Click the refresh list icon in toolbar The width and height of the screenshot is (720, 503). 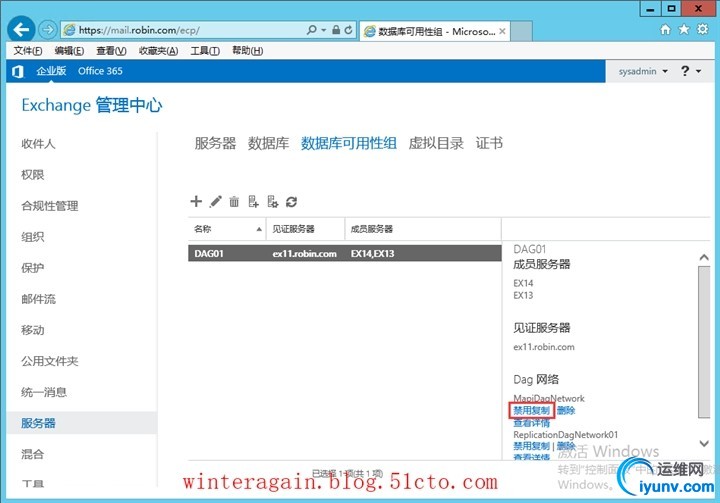click(x=292, y=201)
